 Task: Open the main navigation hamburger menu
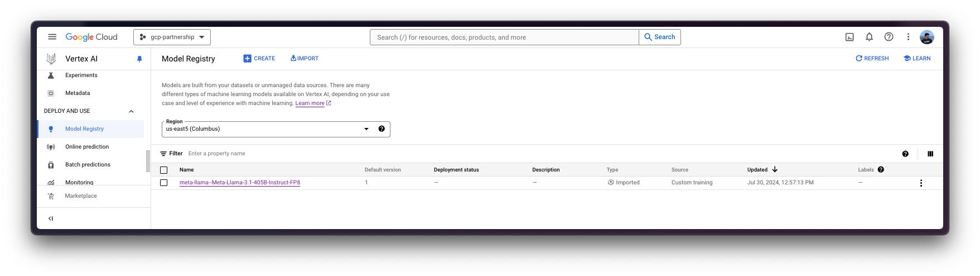click(52, 37)
